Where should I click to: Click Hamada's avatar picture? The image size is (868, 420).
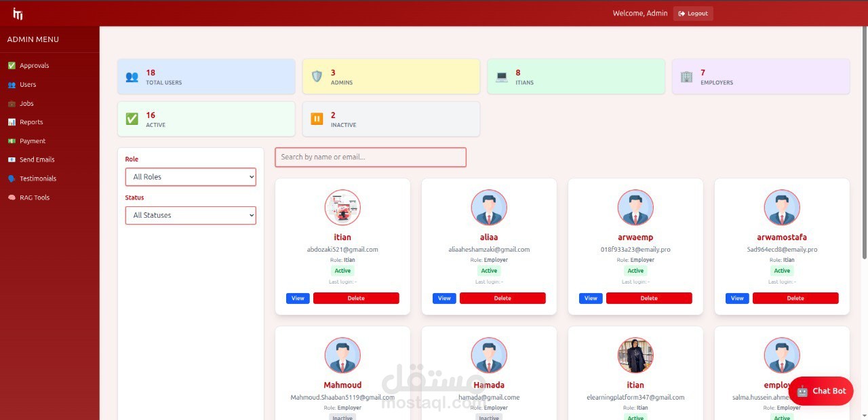(489, 356)
